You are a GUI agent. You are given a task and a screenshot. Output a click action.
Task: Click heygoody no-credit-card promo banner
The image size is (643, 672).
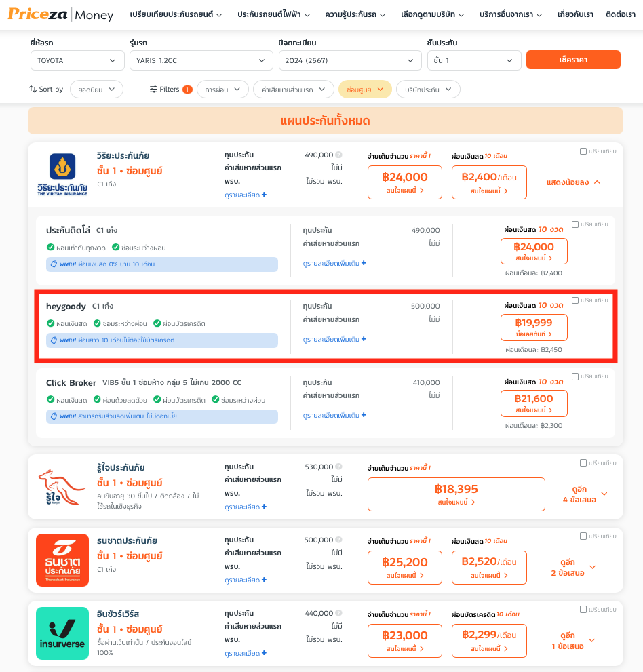point(162,340)
